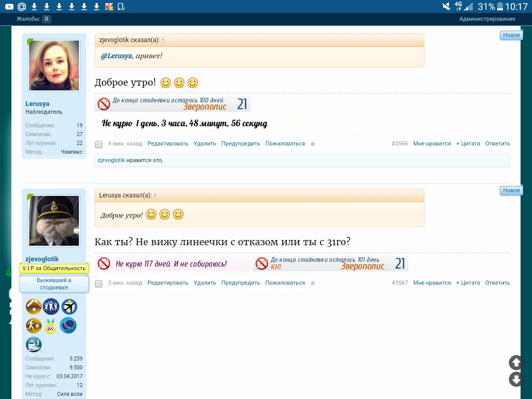Reply to post #3567 using Ответить
Viewport: 532px width, 399px height.
point(497,283)
